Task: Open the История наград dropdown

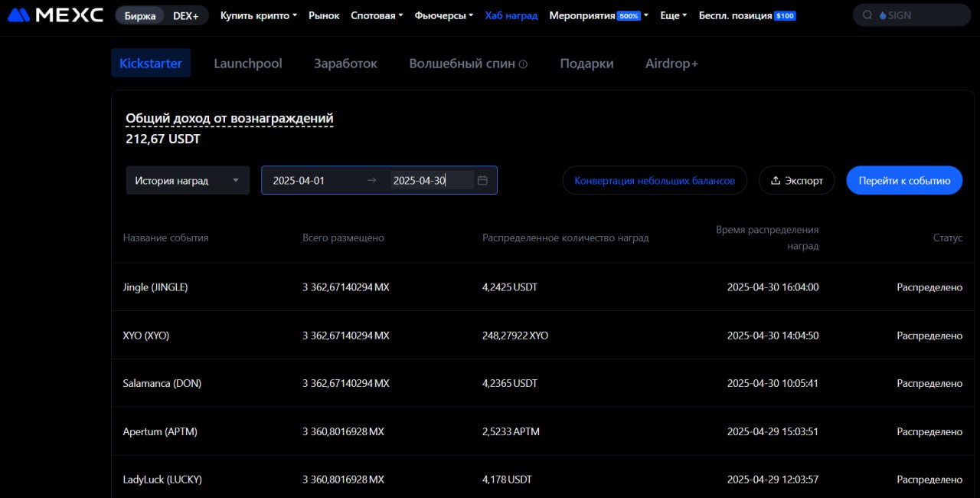Action: (188, 180)
